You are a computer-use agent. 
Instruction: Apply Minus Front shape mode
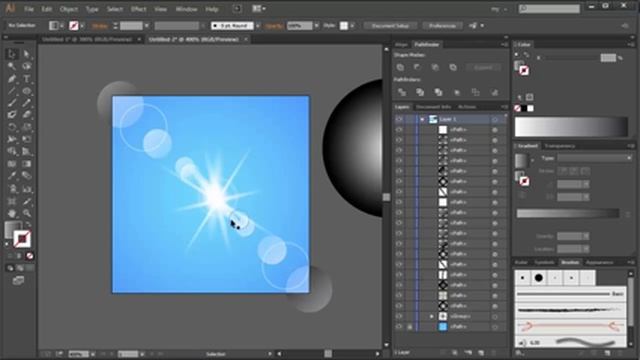click(418, 67)
